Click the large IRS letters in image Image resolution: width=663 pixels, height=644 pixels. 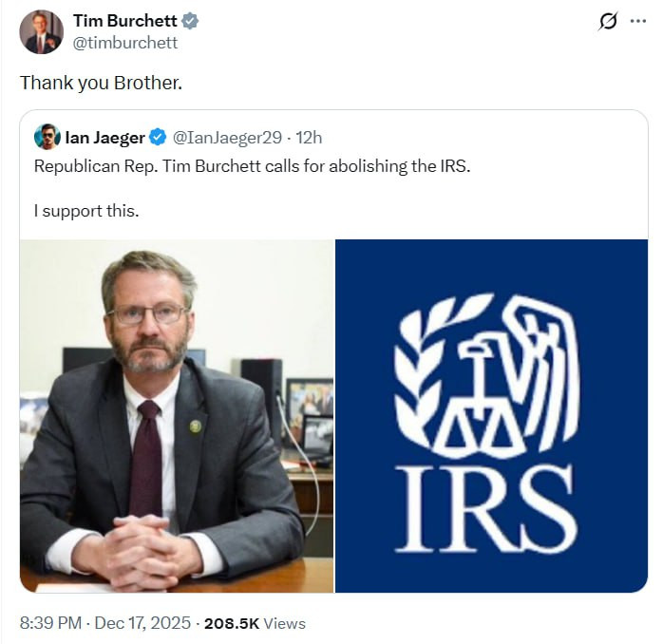[x=486, y=509]
